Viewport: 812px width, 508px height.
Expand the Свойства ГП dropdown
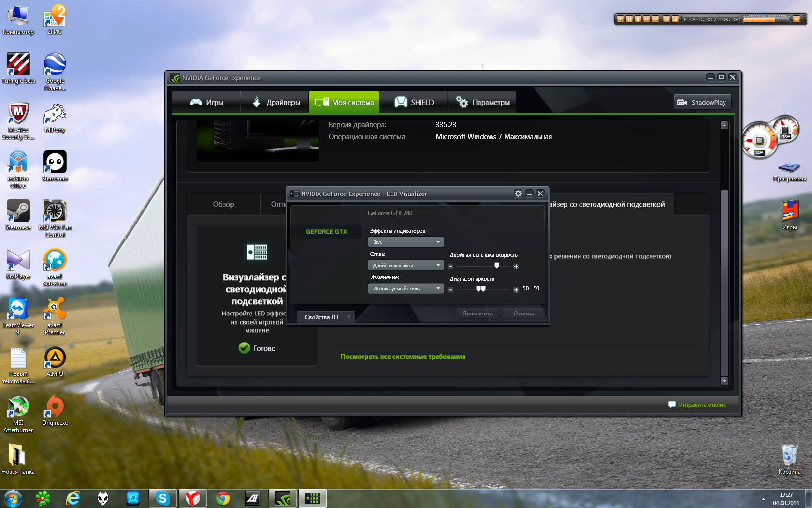pos(325,317)
